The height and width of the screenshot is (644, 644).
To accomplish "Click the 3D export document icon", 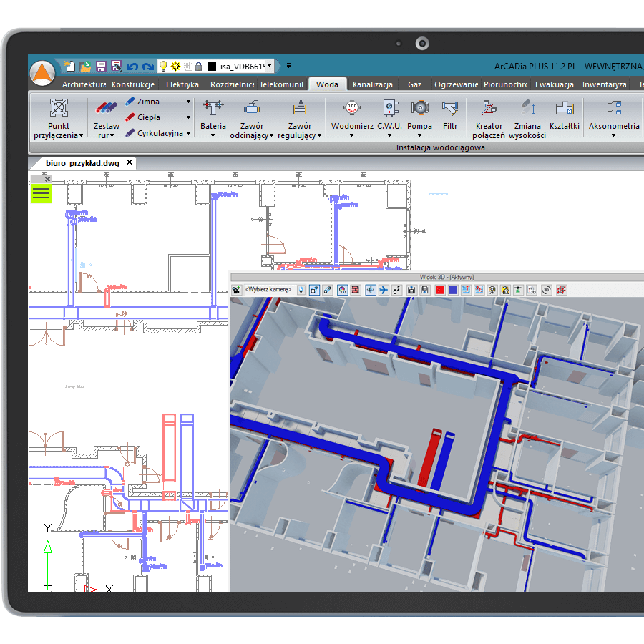I will coord(532,290).
